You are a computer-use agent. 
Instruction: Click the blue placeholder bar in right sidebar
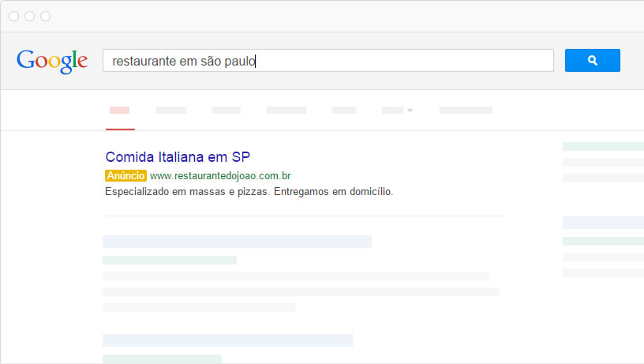603,223
